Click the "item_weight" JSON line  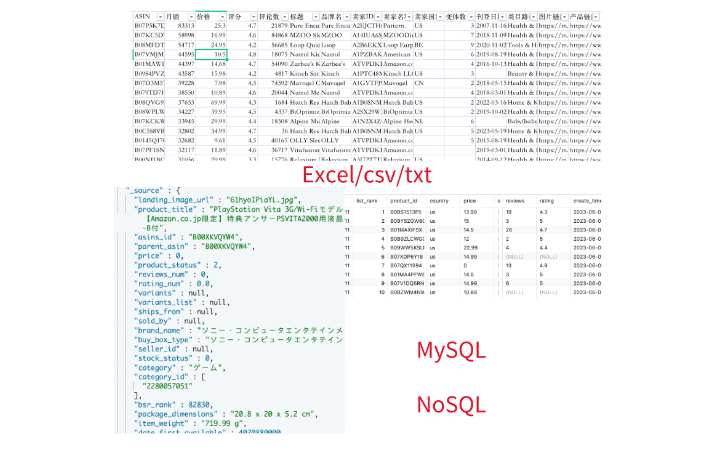click(190, 423)
